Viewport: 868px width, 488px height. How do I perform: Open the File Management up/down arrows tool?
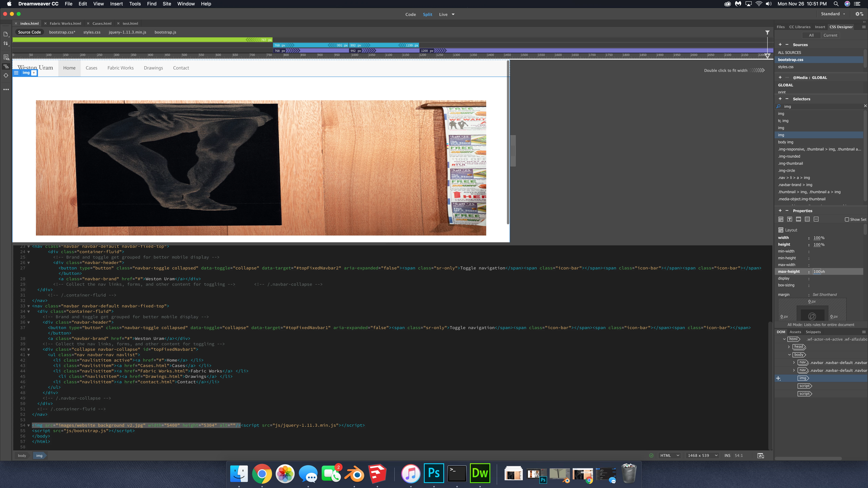(x=6, y=43)
